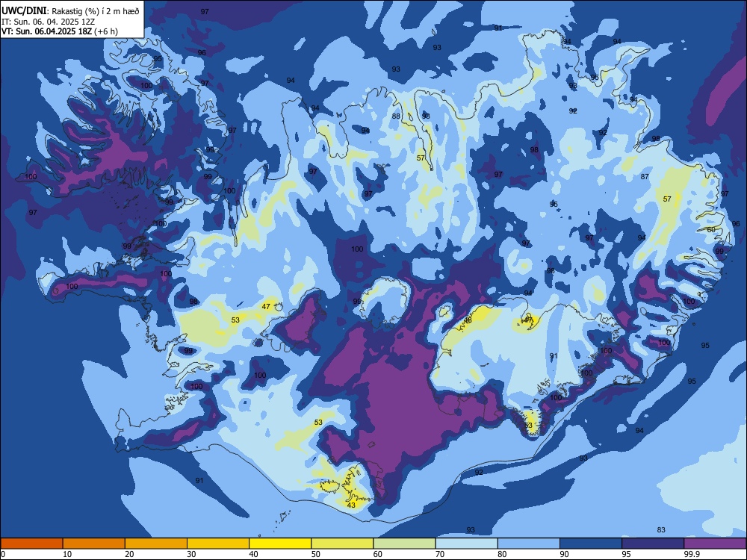The width and height of the screenshot is (747, 560).
Task: Click the '(+6 h)' forecast offset text
Action: pos(106,32)
